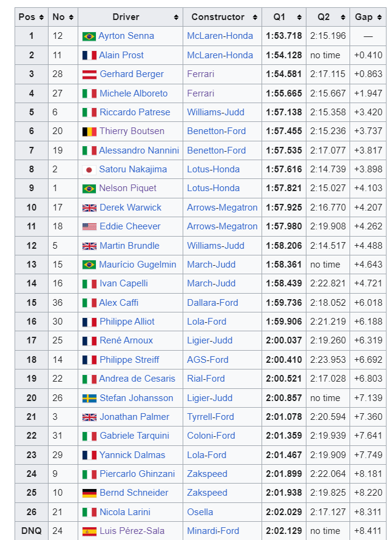Open Ayrton Senna driver link
Viewport: 392px width, 540px height.
click(x=126, y=36)
